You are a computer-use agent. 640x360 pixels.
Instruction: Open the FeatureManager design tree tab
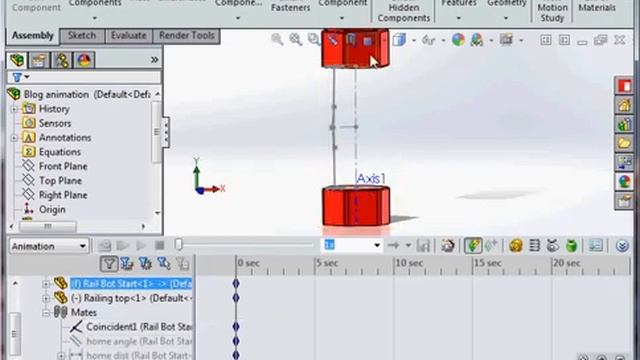pyautogui.click(x=18, y=60)
